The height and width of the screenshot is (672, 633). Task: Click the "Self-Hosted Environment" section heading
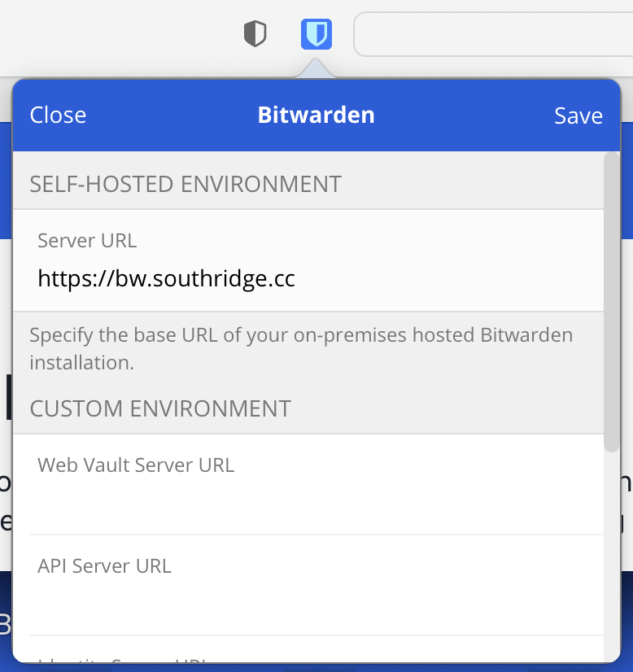tap(186, 184)
